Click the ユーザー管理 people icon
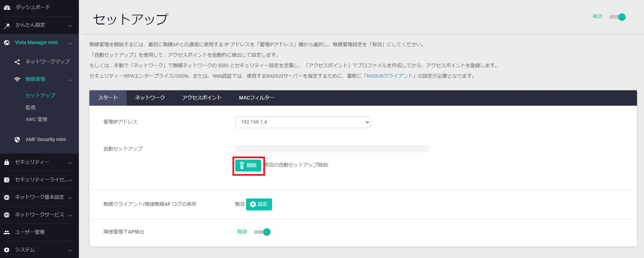 click(7, 232)
